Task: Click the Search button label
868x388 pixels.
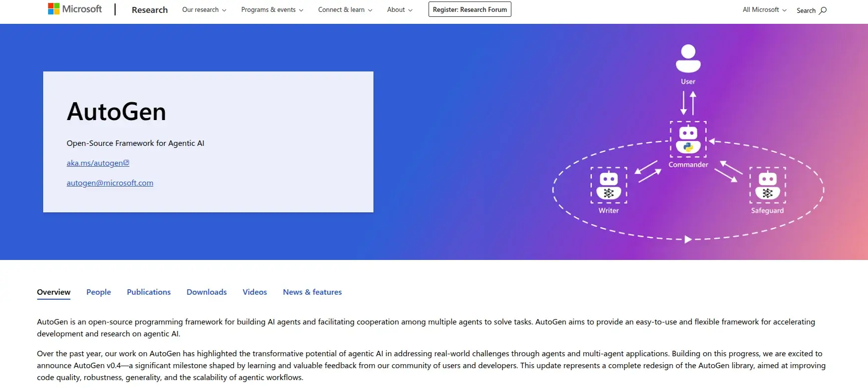Action: point(806,10)
